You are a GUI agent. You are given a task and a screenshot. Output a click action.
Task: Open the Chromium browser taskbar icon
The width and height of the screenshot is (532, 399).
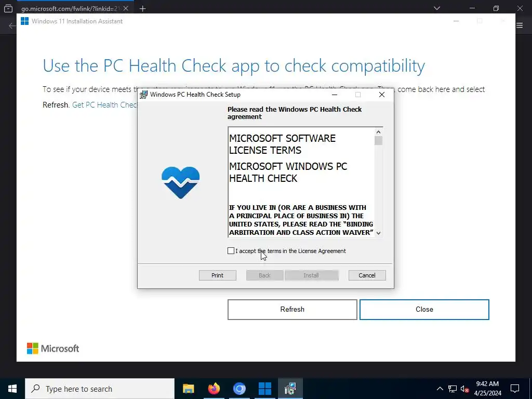click(239, 389)
